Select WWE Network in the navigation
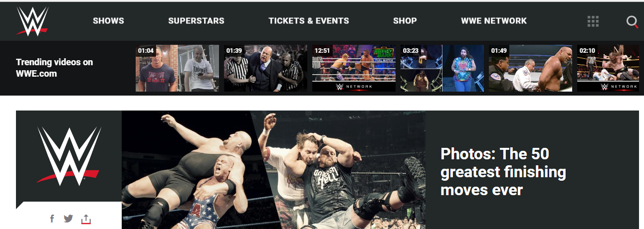Viewport: 644px width, 229px height. (494, 21)
